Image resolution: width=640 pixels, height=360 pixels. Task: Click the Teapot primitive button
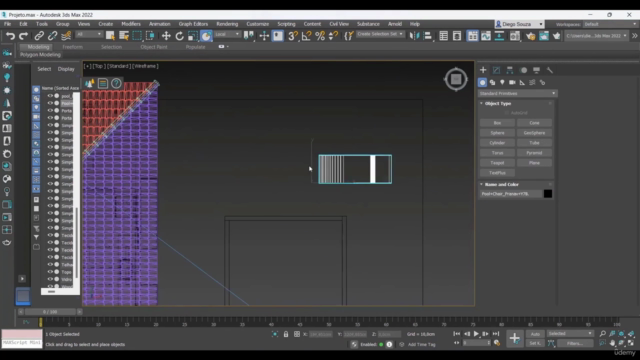point(497,163)
